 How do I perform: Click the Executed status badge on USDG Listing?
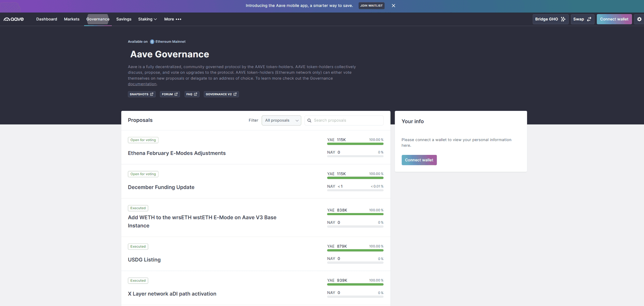coord(138,246)
